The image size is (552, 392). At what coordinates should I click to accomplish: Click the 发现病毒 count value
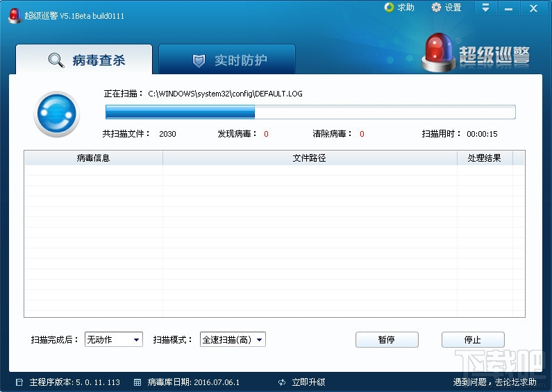point(266,134)
